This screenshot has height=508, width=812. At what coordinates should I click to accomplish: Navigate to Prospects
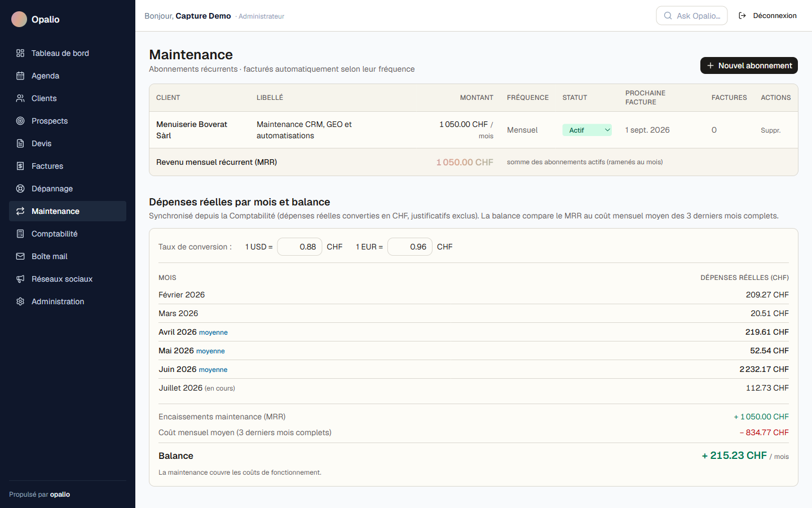pyautogui.click(x=68, y=121)
